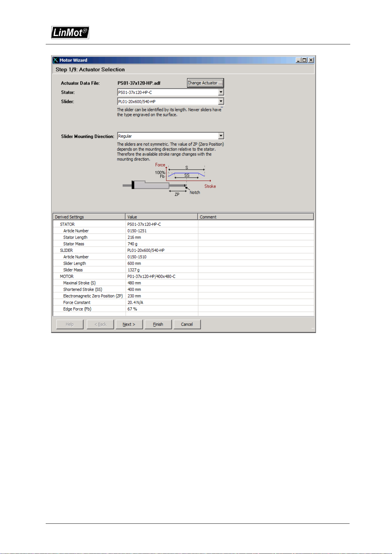Select the Electromagnetic Zero Position (ZP) row
392x554 pixels.
[184, 296]
